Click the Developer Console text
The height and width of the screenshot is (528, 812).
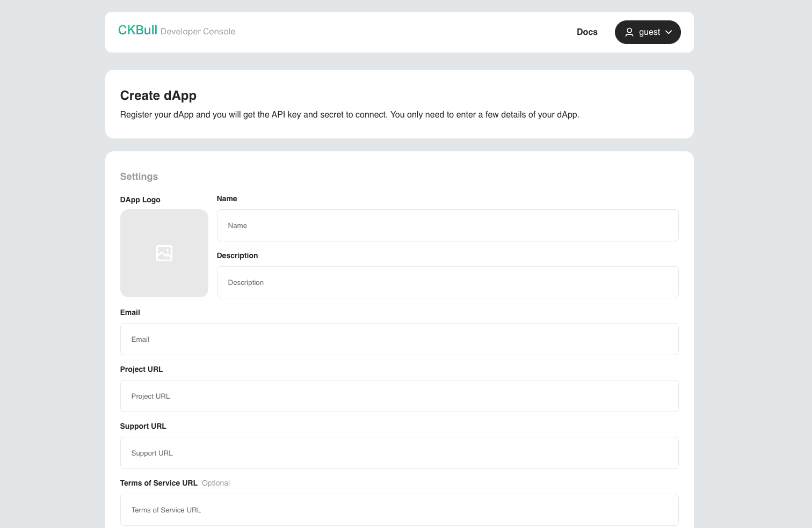click(198, 32)
